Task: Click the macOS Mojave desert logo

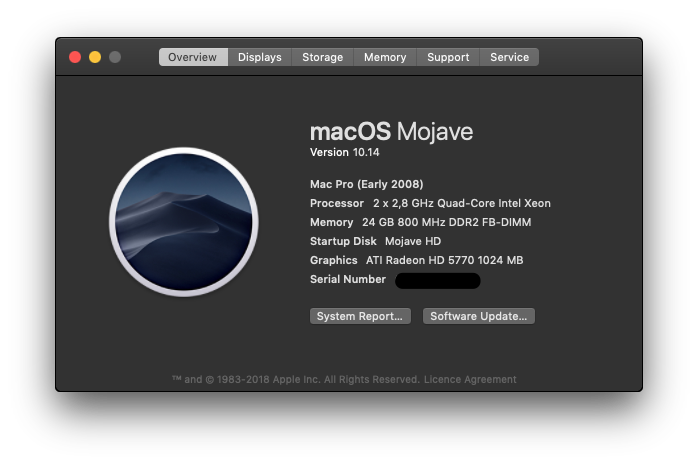Action: pos(184,222)
